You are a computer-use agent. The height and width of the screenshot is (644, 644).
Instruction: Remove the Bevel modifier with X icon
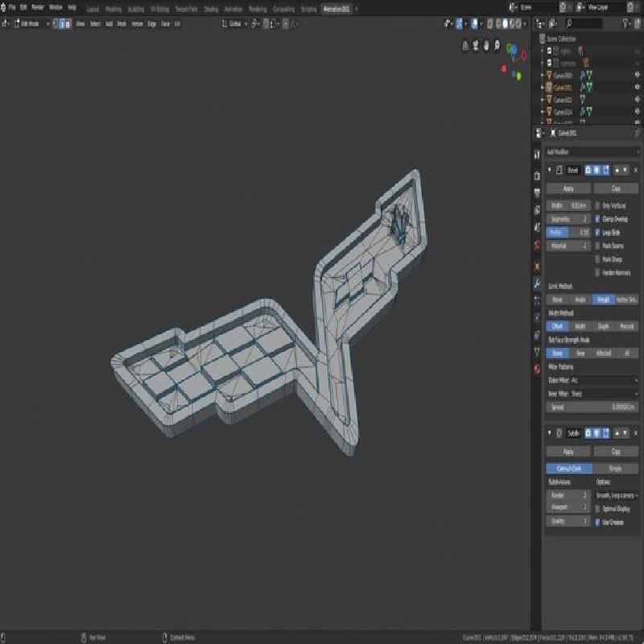pyautogui.click(x=635, y=170)
